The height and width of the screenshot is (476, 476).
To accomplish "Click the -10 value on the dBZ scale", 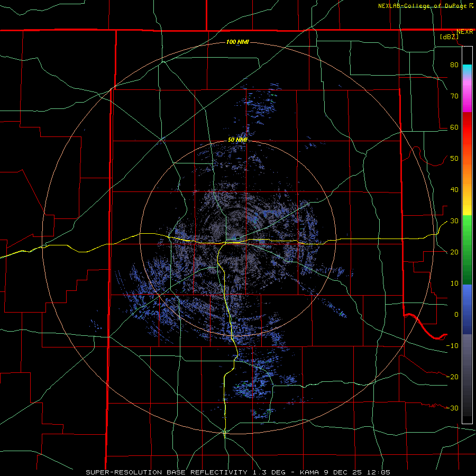I will pyautogui.click(x=452, y=346).
